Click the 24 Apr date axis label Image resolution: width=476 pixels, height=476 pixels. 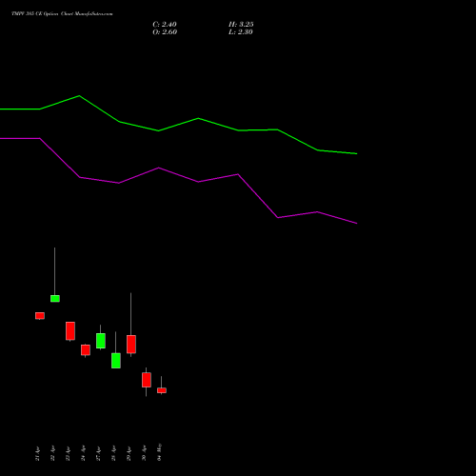coord(83,453)
